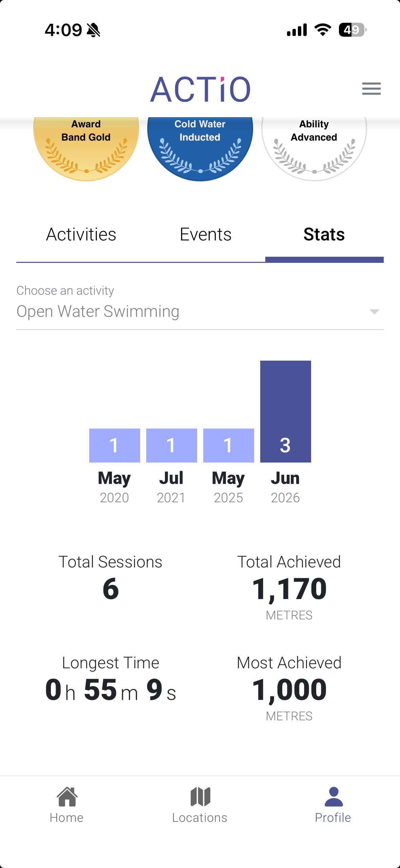The height and width of the screenshot is (868, 400).
Task: Switch to the Activities tab
Action: pos(81,234)
